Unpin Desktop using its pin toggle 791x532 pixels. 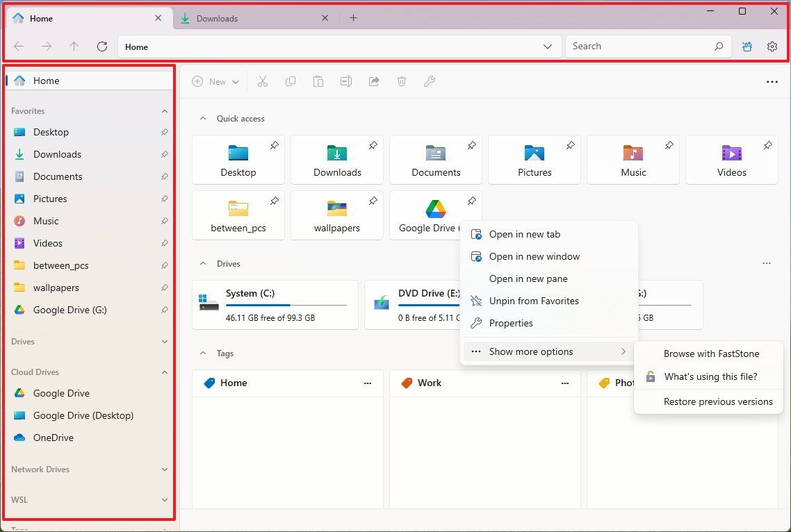(x=274, y=146)
